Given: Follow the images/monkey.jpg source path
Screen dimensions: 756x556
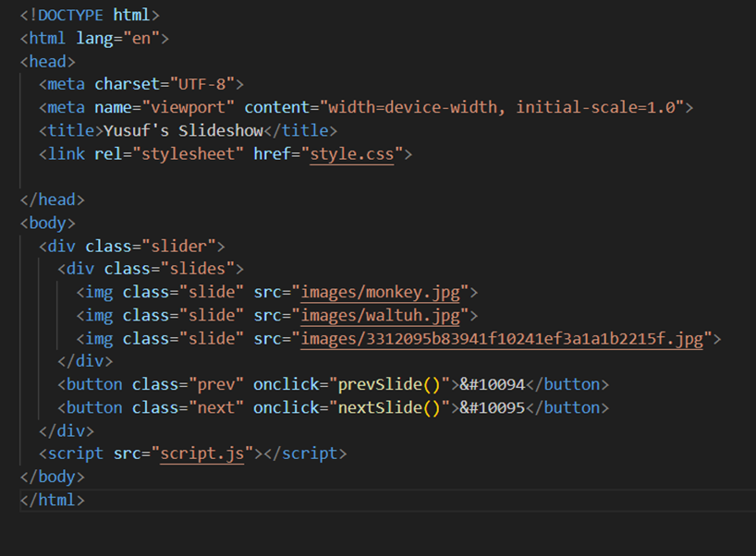Looking at the screenshot, I should (379, 292).
